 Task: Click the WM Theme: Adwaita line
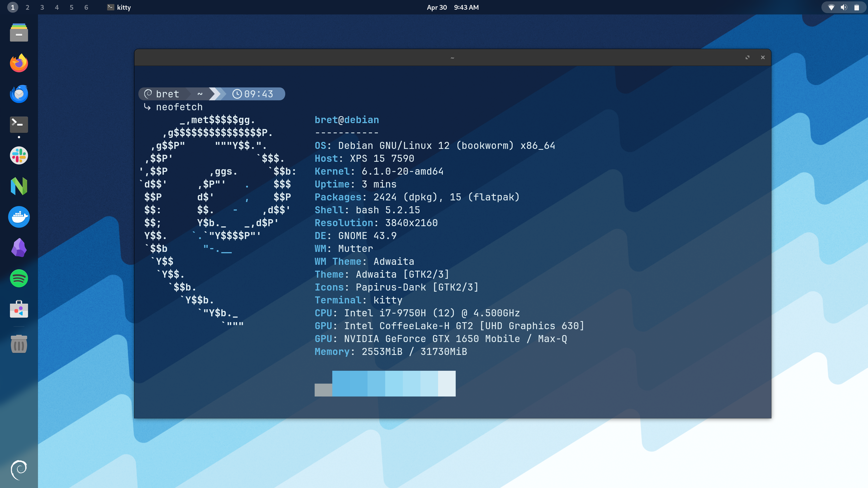click(364, 261)
